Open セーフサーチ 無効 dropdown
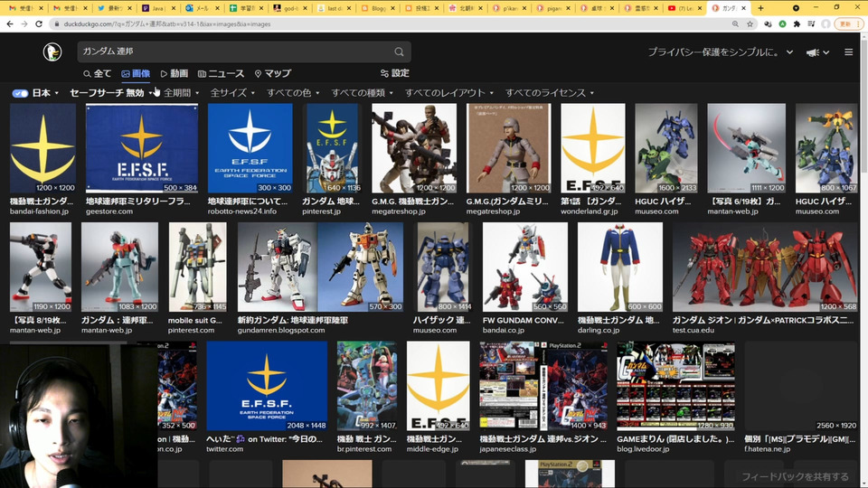 coord(109,93)
